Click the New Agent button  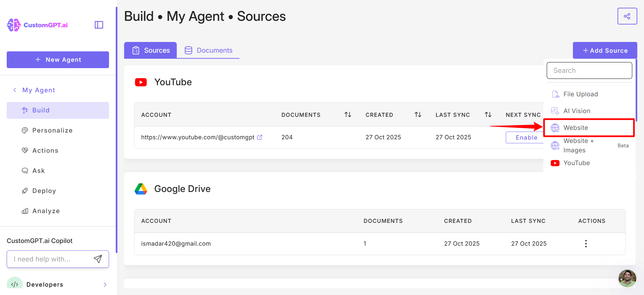tap(58, 60)
